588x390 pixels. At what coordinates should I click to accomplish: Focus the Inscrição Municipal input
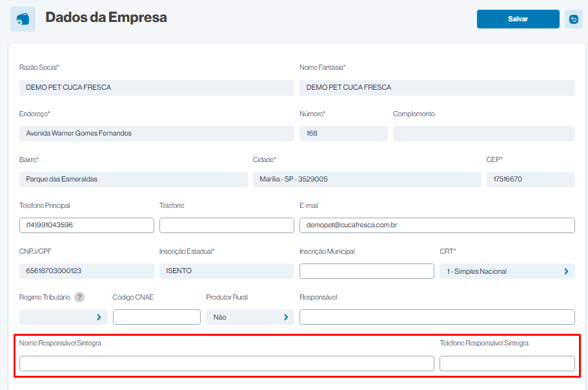click(x=367, y=271)
